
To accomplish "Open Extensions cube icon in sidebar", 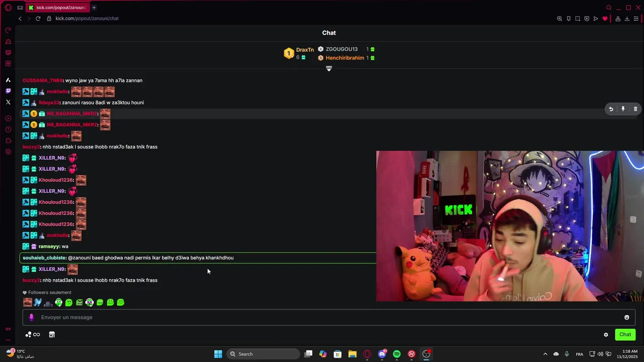I will pos(8,141).
